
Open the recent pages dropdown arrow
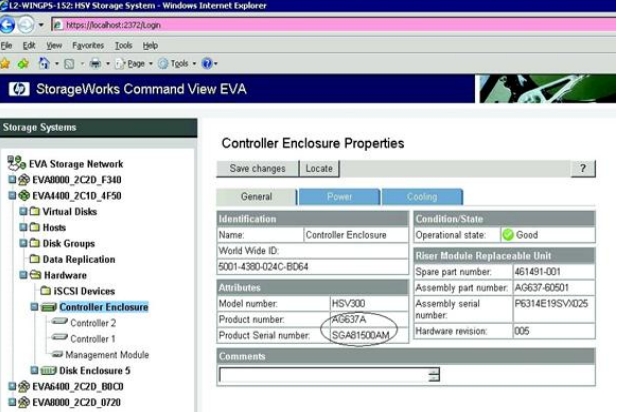41,25
